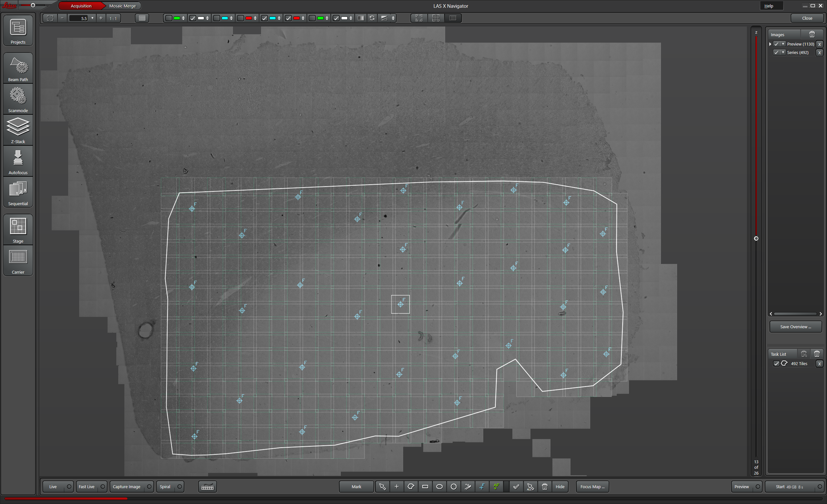The width and height of the screenshot is (827, 504).
Task: Expand the Preview (1130) tree item
Action: click(770, 44)
